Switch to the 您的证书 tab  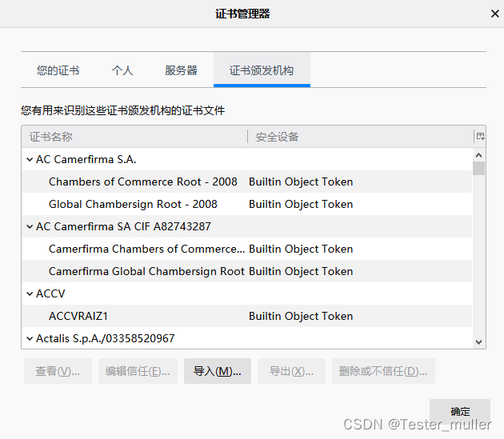58,70
